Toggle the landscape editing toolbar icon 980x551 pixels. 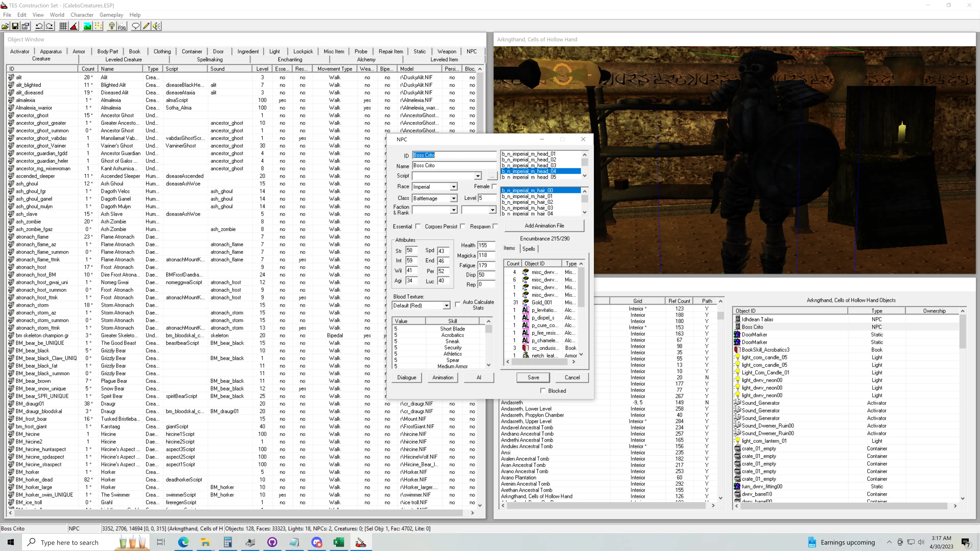click(88, 26)
